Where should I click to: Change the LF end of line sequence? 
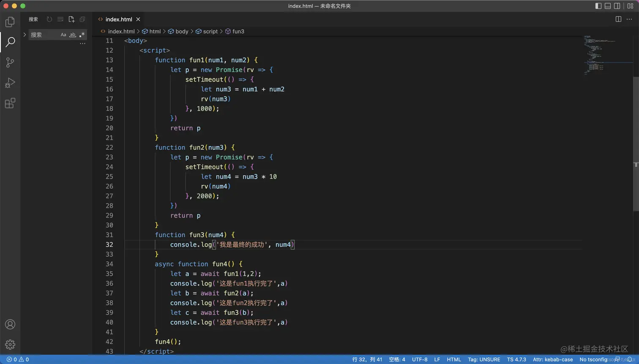[x=437, y=359]
